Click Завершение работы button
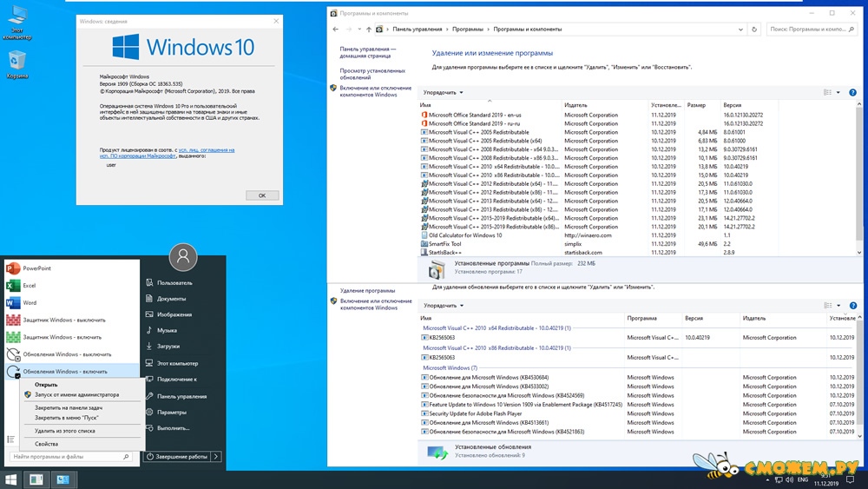 [177, 457]
